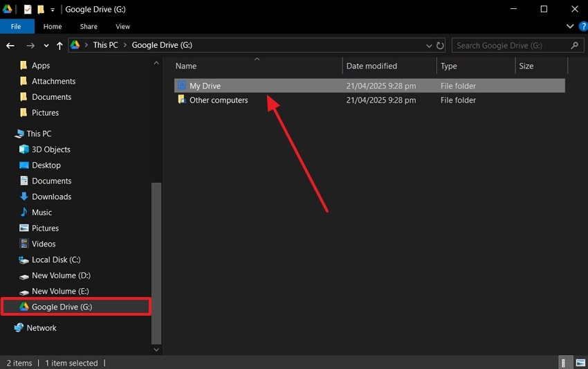The width and height of the screenshot is (588, 369).
Task: Refresh the Google Drive (G:) folder
Action: (440, 46)
